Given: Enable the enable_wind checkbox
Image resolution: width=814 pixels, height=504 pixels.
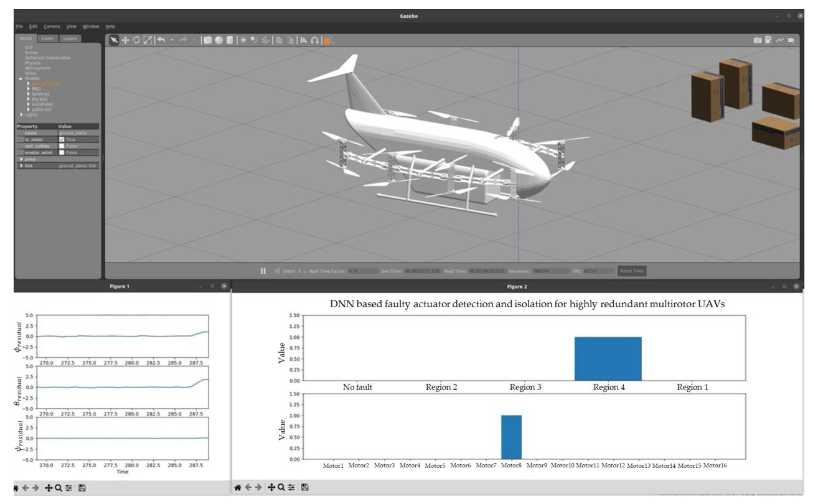Looking at the screenshot, I should click(62, 153).
